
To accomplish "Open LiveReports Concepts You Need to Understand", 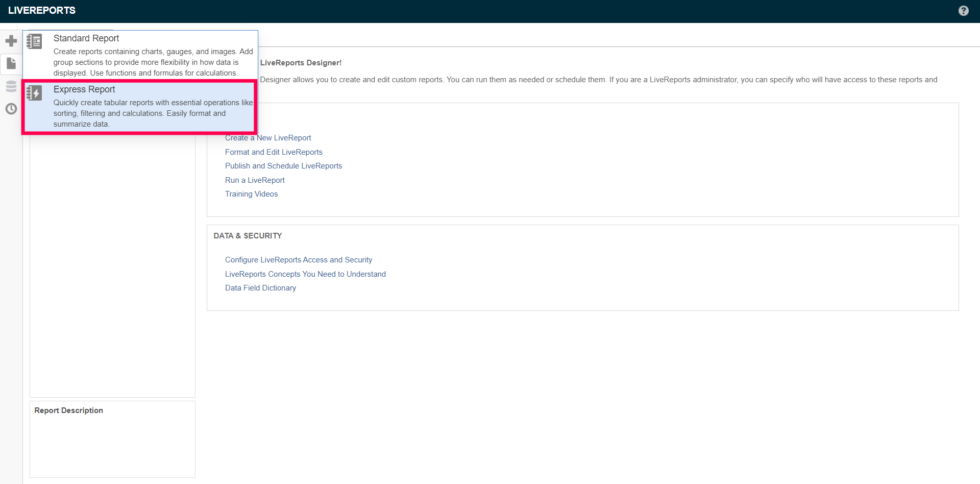I will coord(305,274).
